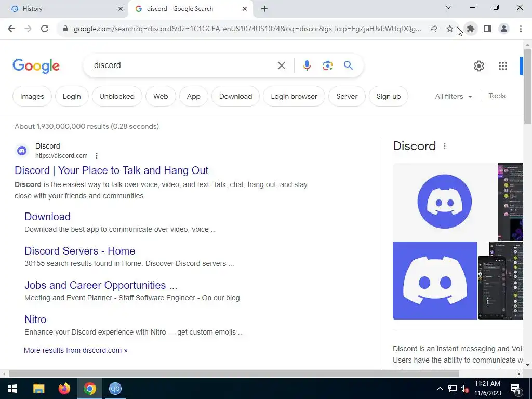Show hidden system tray icons

(x=440, y=389)
